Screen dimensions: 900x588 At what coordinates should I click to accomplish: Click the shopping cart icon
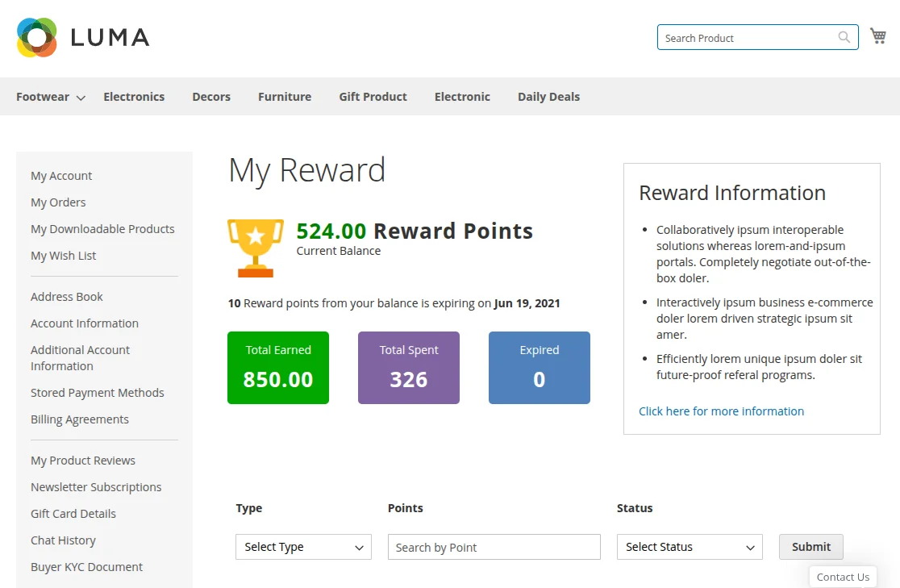pyautogui.click(x=877, y=35)
